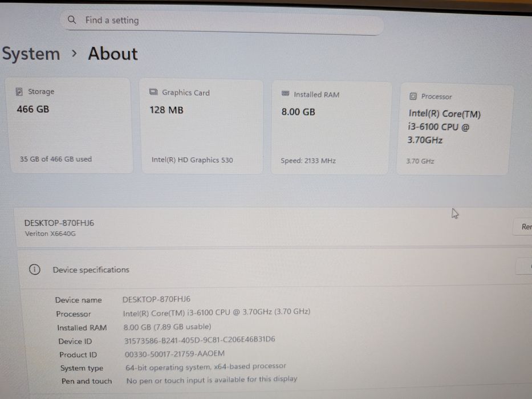Select '35 GB of 466 GB used' text
The height and width of the screenshot is (399, 532).
[56, 159]
